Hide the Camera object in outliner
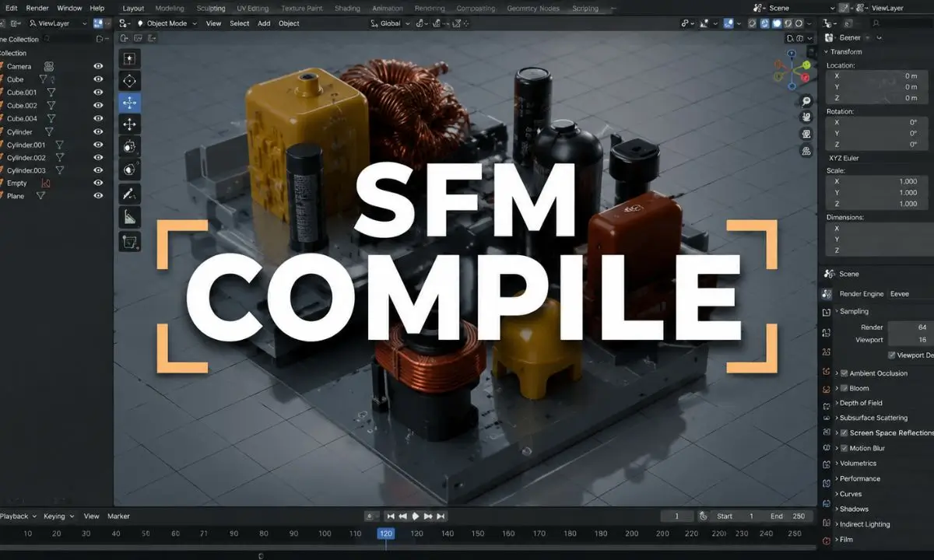This screenshot has width=934, height=560. pos(98,66)
